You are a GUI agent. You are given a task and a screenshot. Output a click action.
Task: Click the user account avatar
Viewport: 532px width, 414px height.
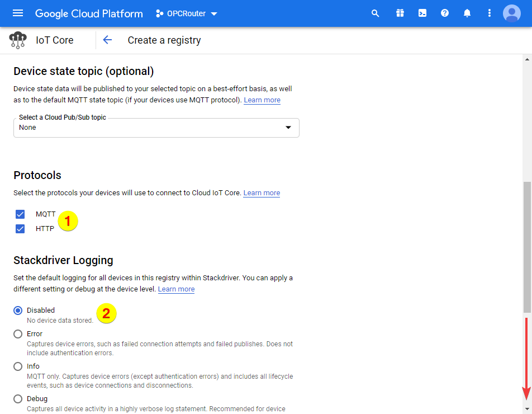(x=511, y=13)
